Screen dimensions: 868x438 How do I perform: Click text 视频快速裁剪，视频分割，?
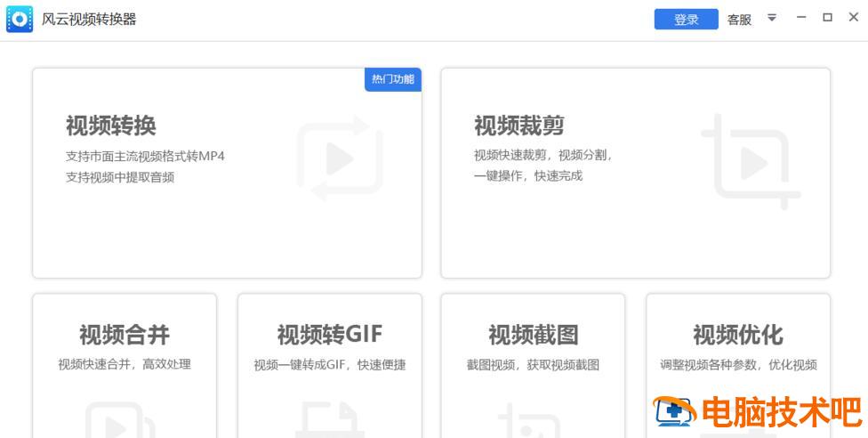(x=543, y=155)
